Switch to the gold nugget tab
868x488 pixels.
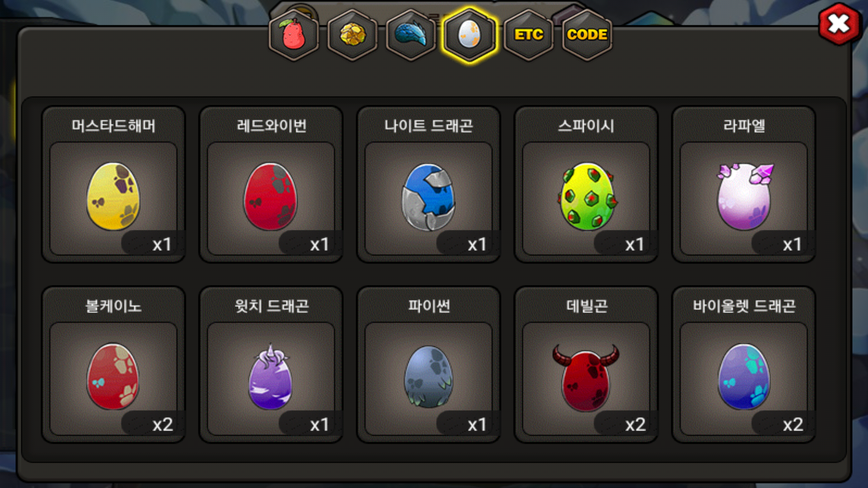click(x=353, y=35)
